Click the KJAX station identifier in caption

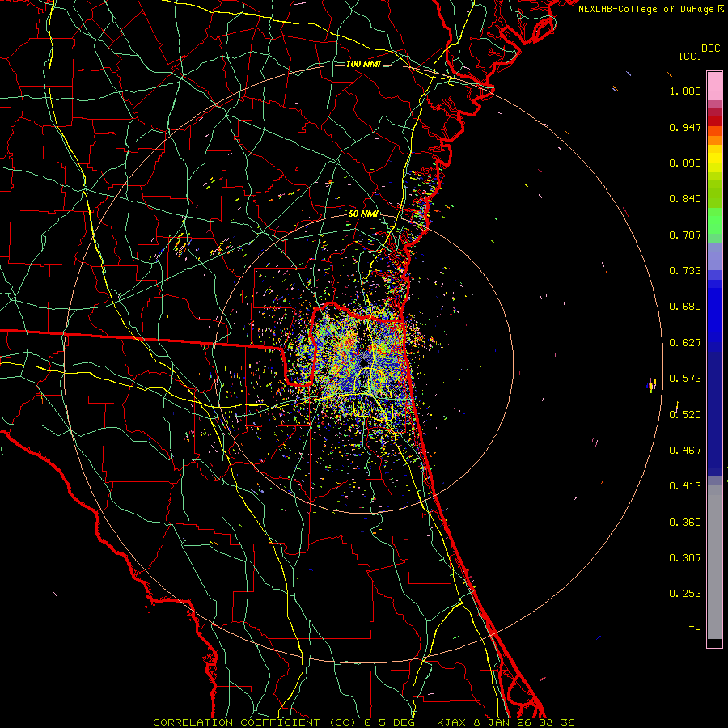(453, 722)
